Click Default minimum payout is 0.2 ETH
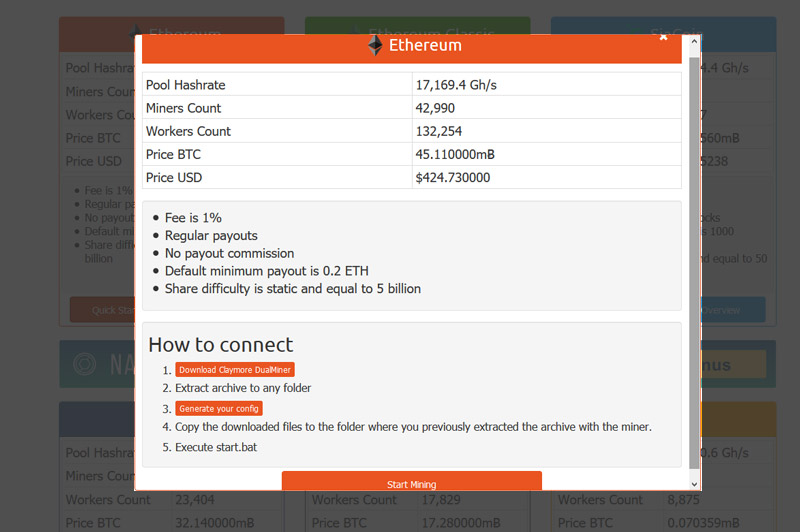 pos(266,271)
